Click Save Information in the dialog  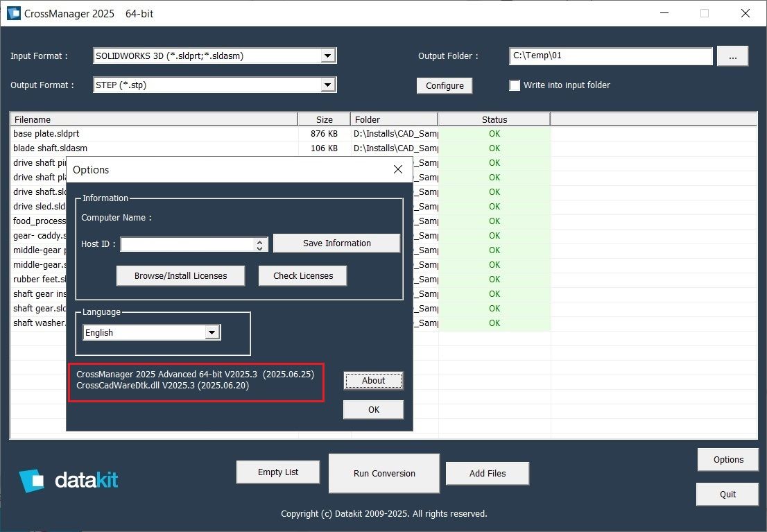pyautogui.click(x=336, y=243)
